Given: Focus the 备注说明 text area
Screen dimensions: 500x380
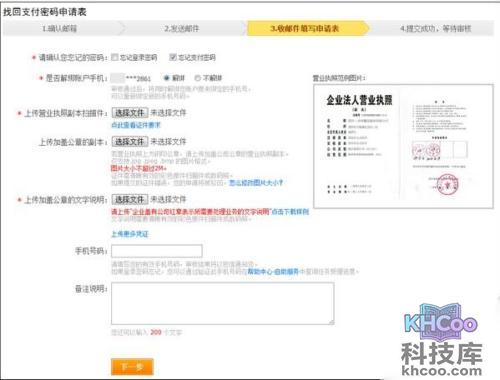Looking at the screenshot, I should (223, 303).
